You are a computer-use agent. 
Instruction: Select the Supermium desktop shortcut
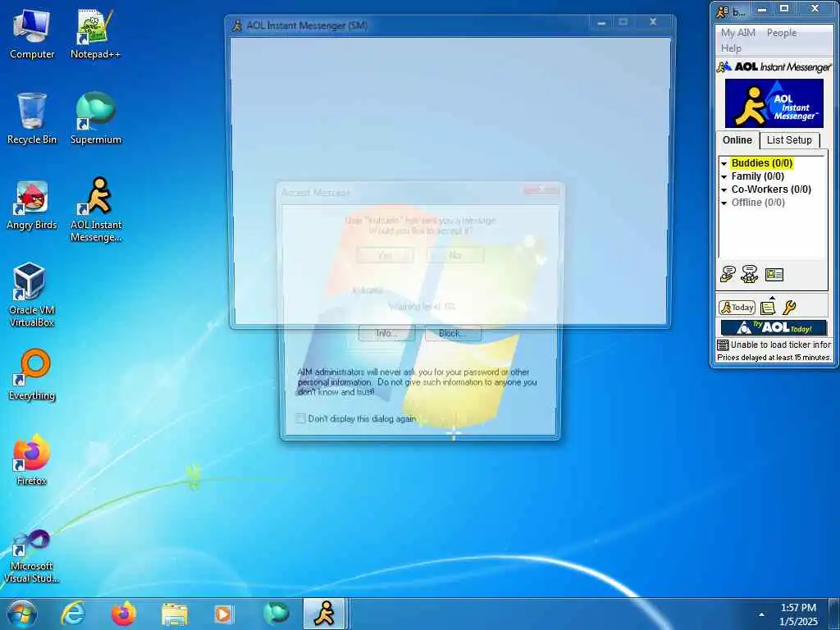pos(95,119)
